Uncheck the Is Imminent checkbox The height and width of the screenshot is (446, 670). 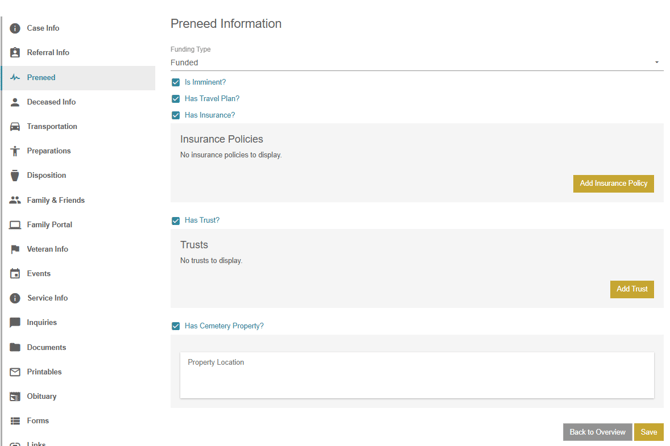(176, 82)
